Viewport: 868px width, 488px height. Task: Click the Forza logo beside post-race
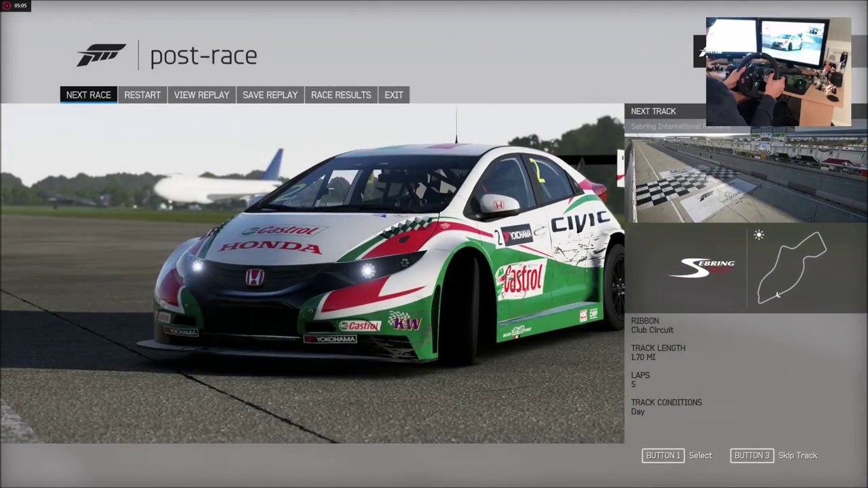click(x=101, y=55)
